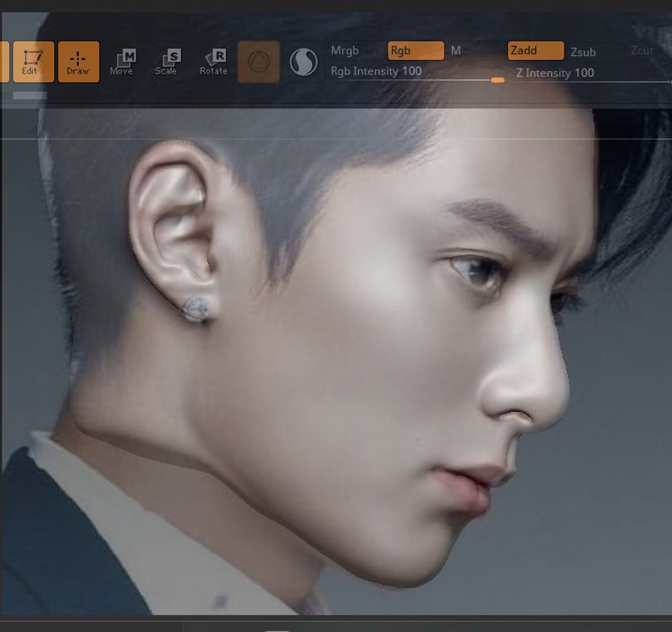Click the model's lips
Image resolution: width=672 pixels, height=632 pixels.
469,488
